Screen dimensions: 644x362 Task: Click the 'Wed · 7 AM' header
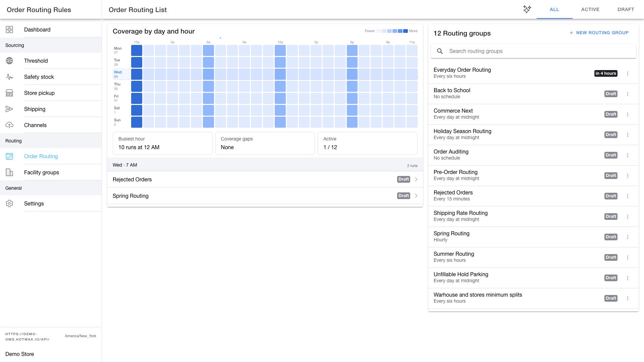[125, 165]
